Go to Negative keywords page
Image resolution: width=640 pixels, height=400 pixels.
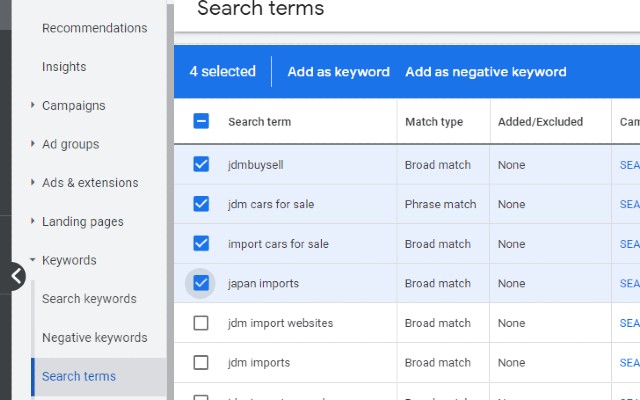tap(95, 338)
